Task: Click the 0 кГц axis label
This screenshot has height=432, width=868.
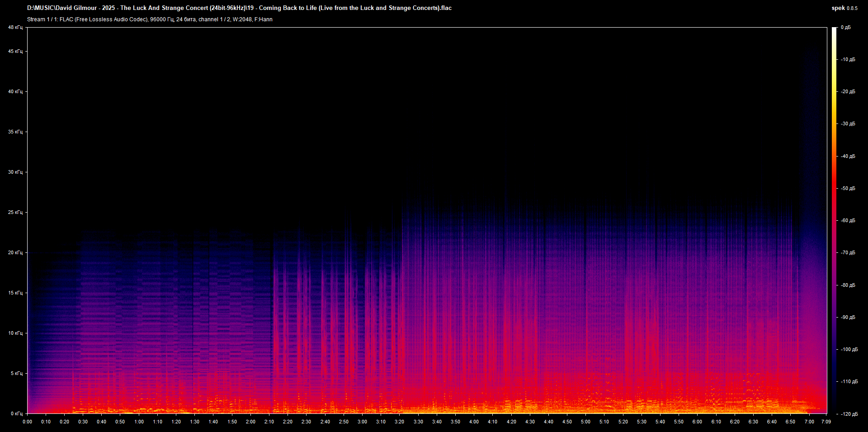Action: click(x=16, y=413)
